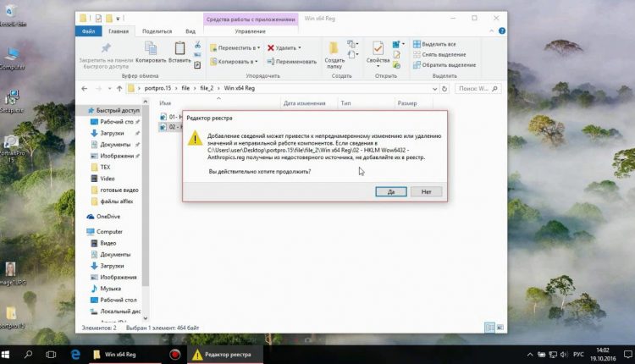Click the New folder icon
Screen dimensions: 635x364
(x=334, y=48)
